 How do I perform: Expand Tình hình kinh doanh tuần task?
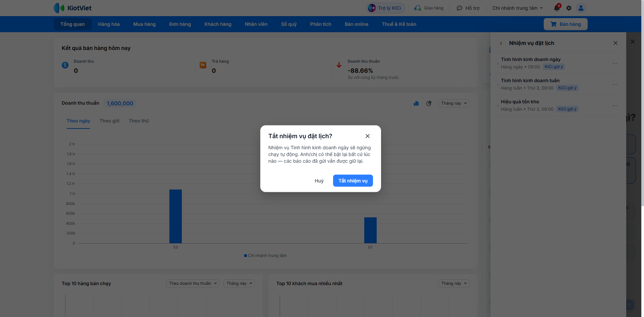pos(498,85)
